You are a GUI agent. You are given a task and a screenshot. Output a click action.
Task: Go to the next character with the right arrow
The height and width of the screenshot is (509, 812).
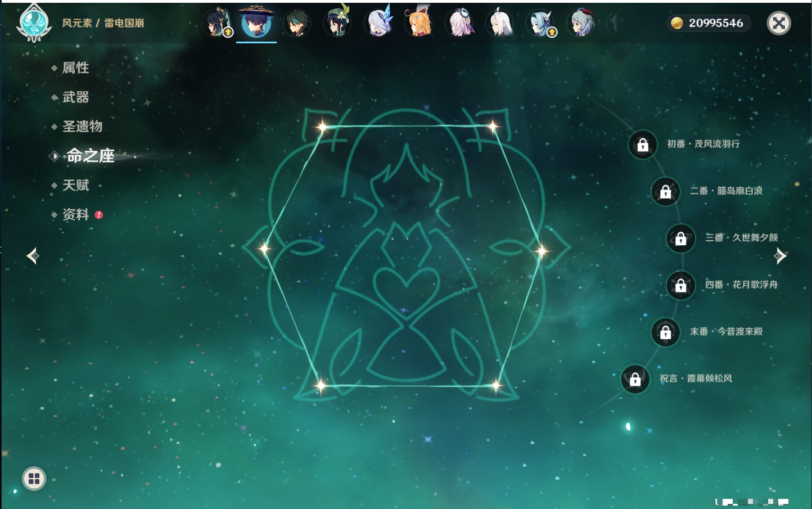coord(780,256)
